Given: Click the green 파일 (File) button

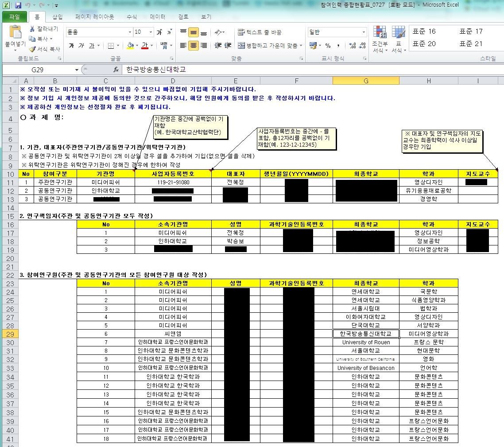Looking at the screenshot, I should 15,17.
